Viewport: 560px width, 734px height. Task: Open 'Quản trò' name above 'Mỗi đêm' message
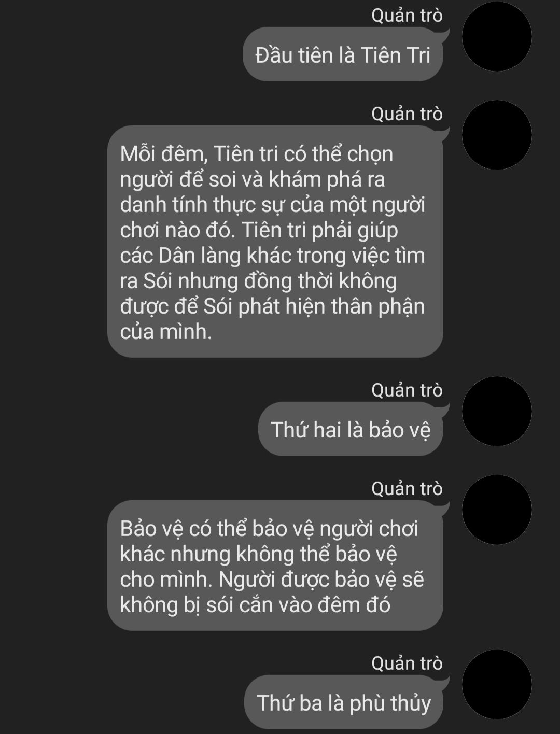click(407, 114)
